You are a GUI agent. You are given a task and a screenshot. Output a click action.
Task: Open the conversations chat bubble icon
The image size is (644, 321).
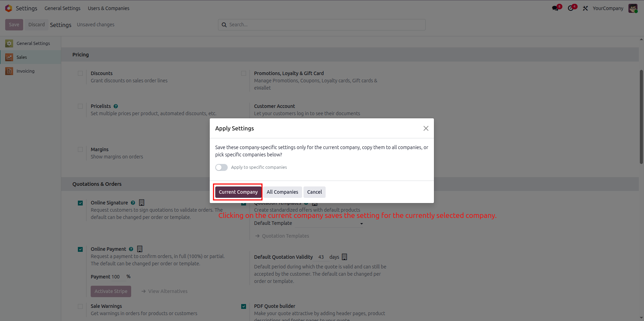556,8
